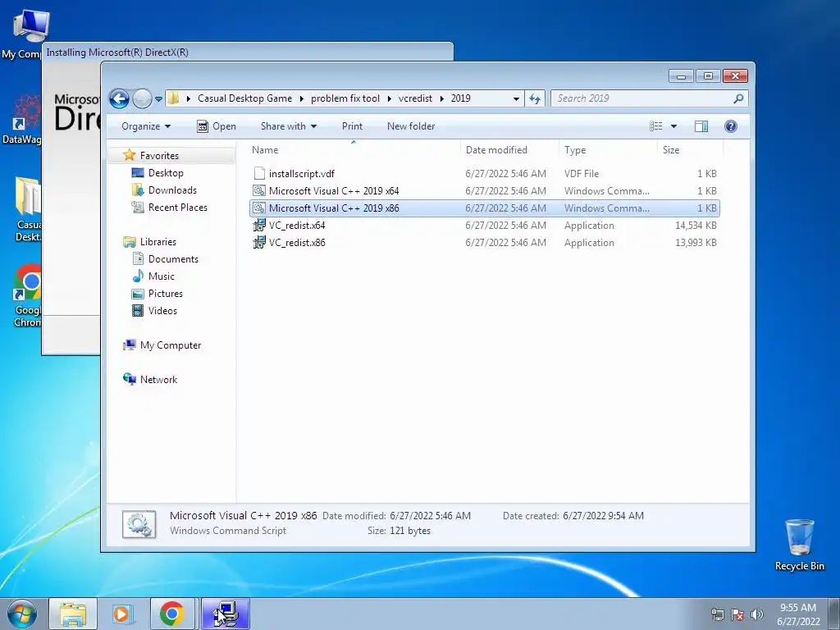The image size is (840, 630).
Task: Sort by Size column header
Action: [690, 150]
